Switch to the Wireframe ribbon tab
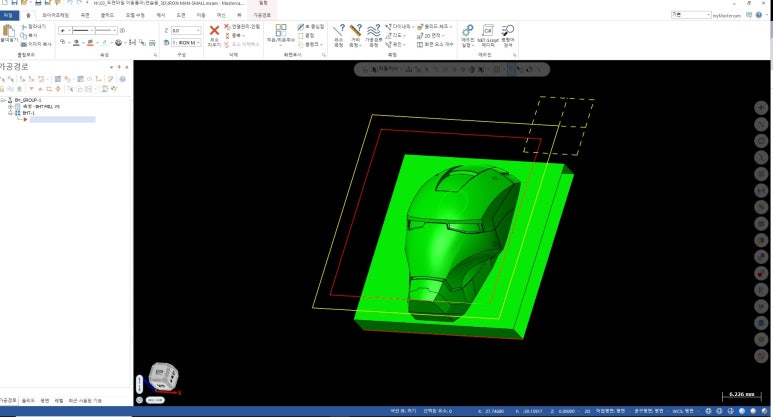The height and width of the screenshot is (417, 773). click(x=55, y=15)
